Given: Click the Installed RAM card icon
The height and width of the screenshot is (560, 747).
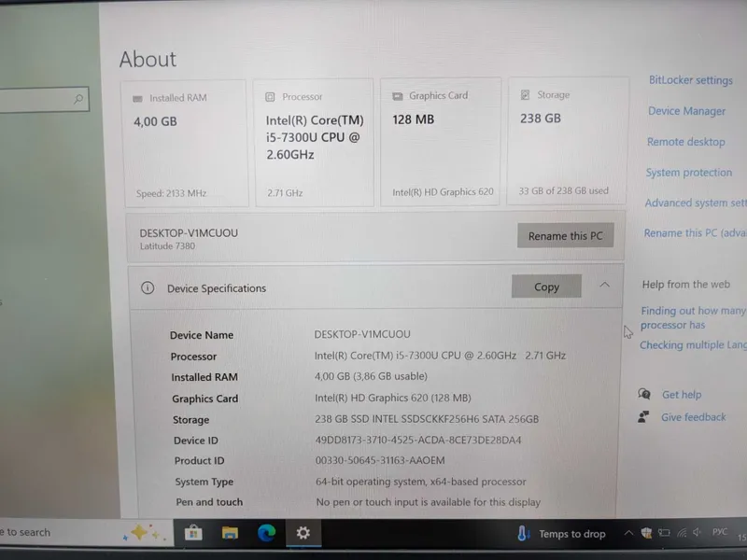Looking at the screenshot, I should click(x=137, y=99).
